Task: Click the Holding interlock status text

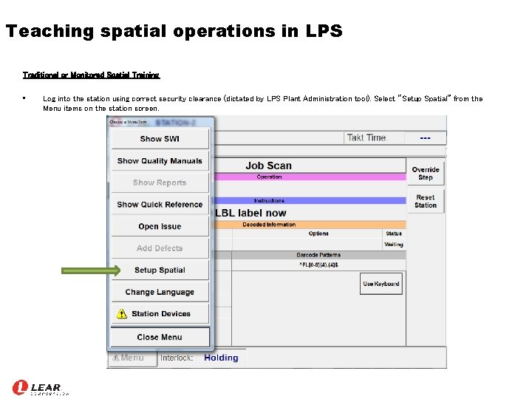Action: (221, 358)
